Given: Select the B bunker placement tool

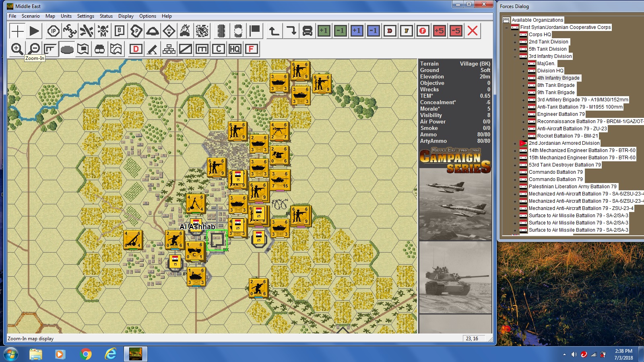Looking at the screenshot, I should [x=120, y=31].
